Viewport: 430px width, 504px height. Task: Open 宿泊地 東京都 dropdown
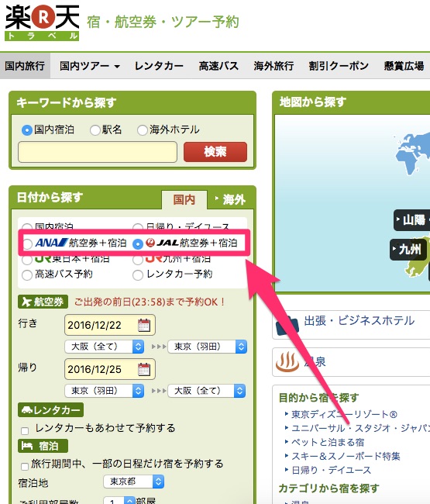pyautogui.click(x=134, y=482)
